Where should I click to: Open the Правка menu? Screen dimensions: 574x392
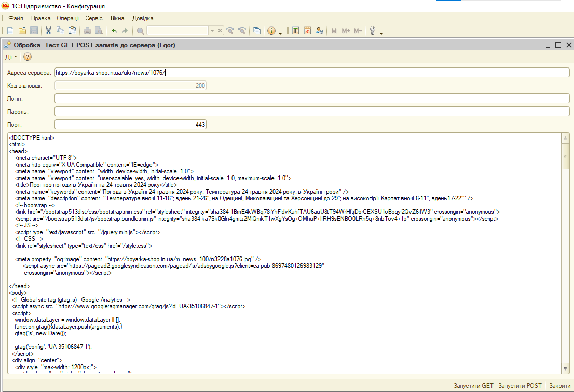[40, 18]
